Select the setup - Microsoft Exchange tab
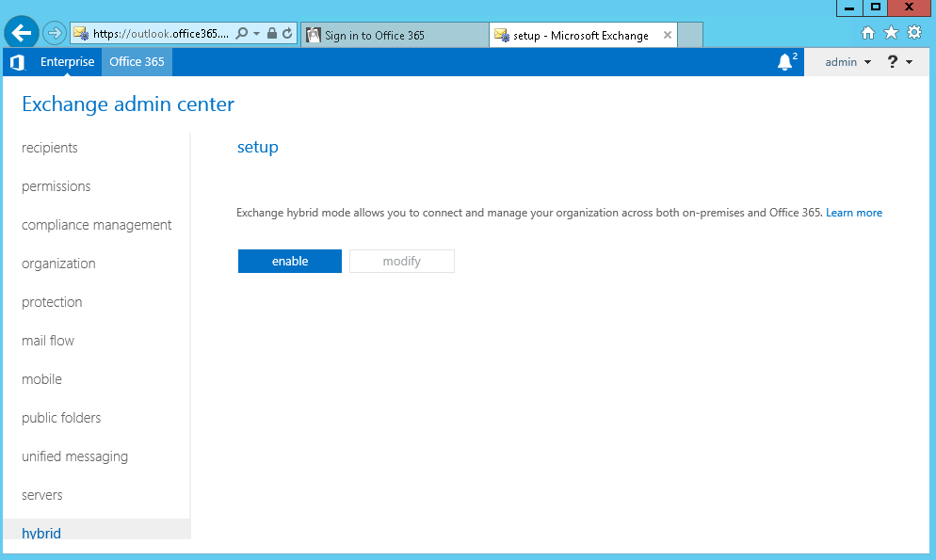This screenshot has width=936, height=560. click(583, 35)
